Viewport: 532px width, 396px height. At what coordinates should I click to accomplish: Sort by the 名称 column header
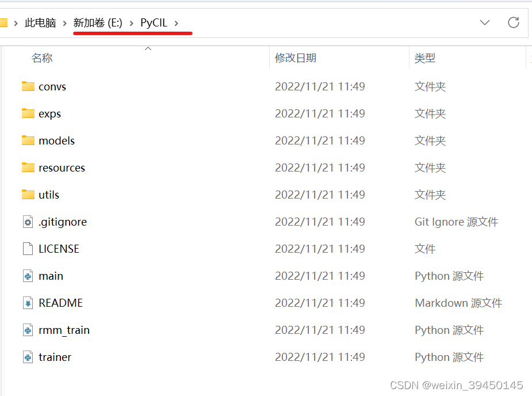coord(42,58)
